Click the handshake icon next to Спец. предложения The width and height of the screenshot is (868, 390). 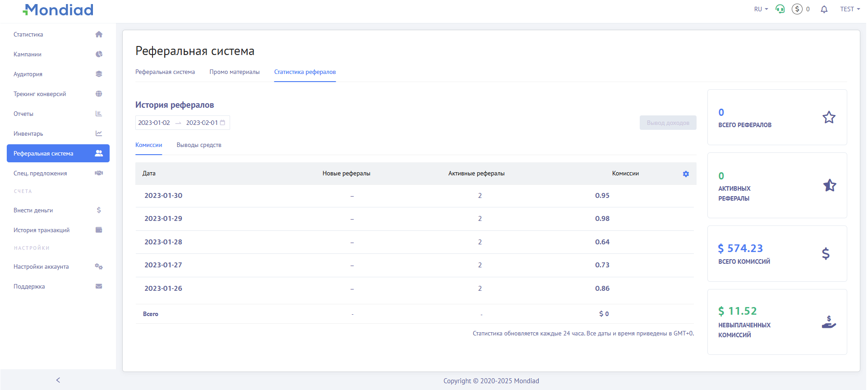point(99,173)
